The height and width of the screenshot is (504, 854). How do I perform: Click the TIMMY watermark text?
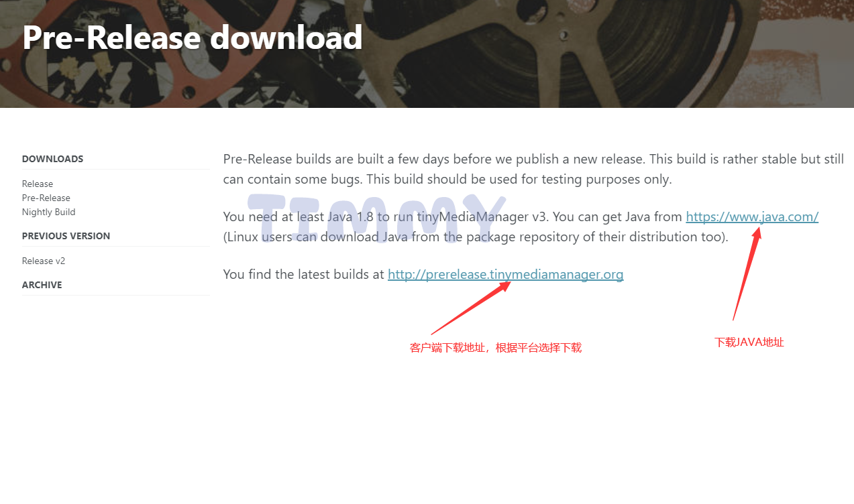(377, 218)
